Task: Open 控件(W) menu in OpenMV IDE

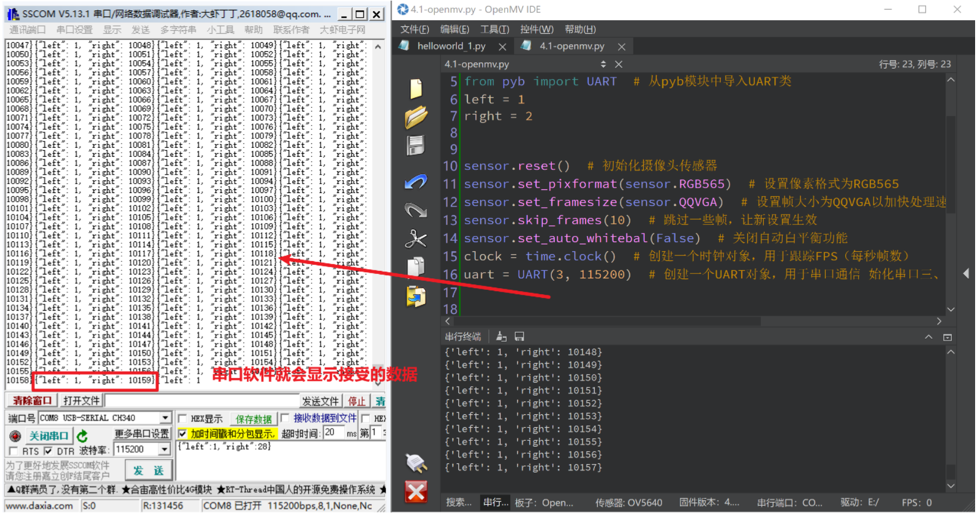Action: click(537, 29)
